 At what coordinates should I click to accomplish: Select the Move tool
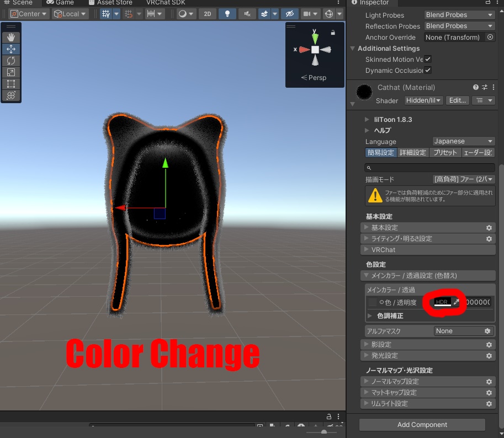11,49
